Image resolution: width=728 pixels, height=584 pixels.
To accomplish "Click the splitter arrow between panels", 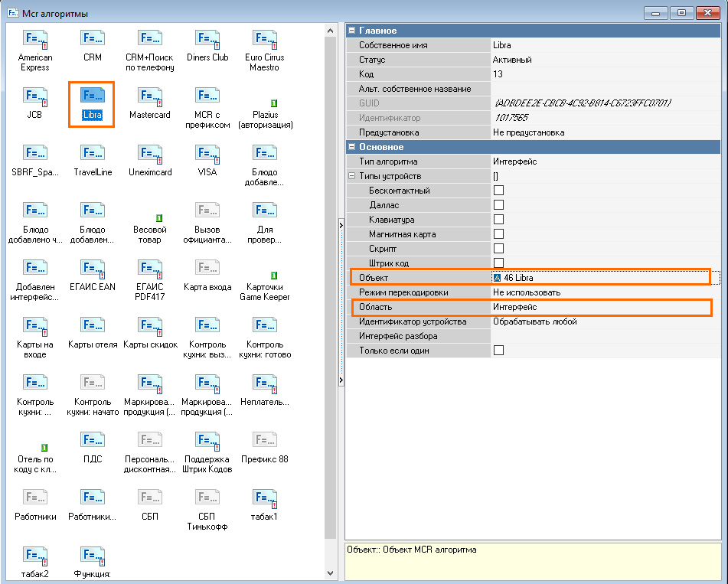I will coord(341,225).
